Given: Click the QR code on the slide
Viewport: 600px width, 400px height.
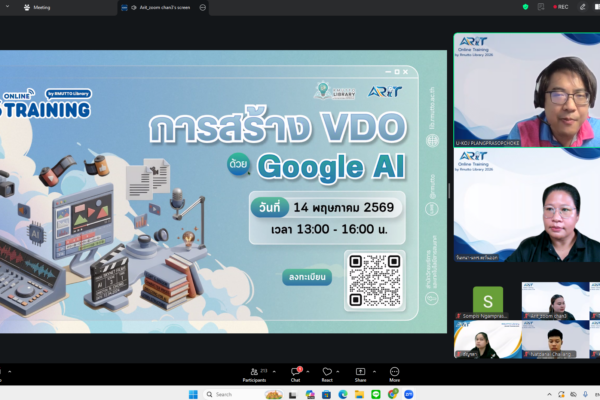Looking at the screenshot, I should pyautogui.click(x=375, y=281).
